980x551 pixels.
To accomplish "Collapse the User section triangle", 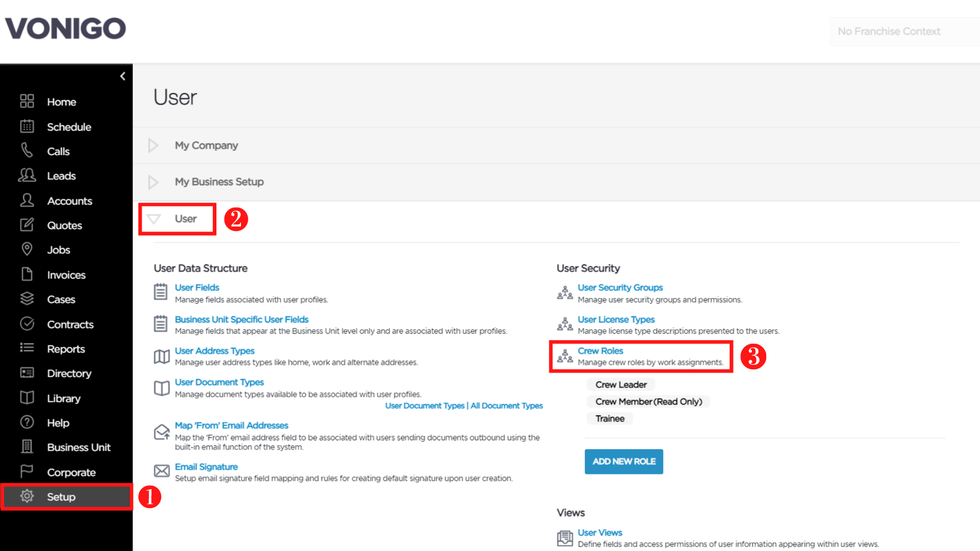I will (154, 219).
